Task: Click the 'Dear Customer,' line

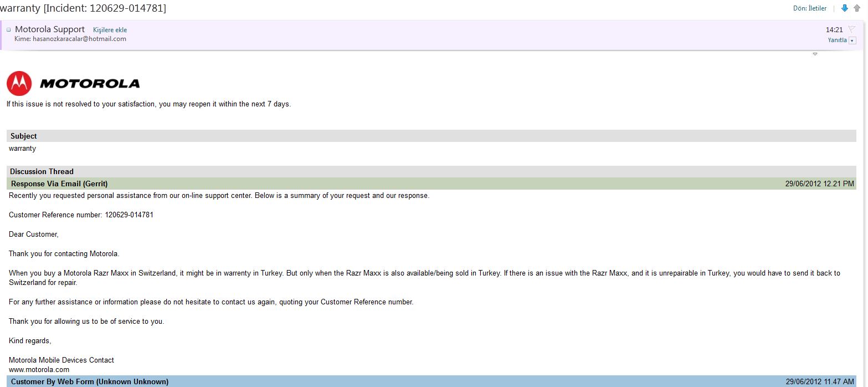Action: (33, 235)
